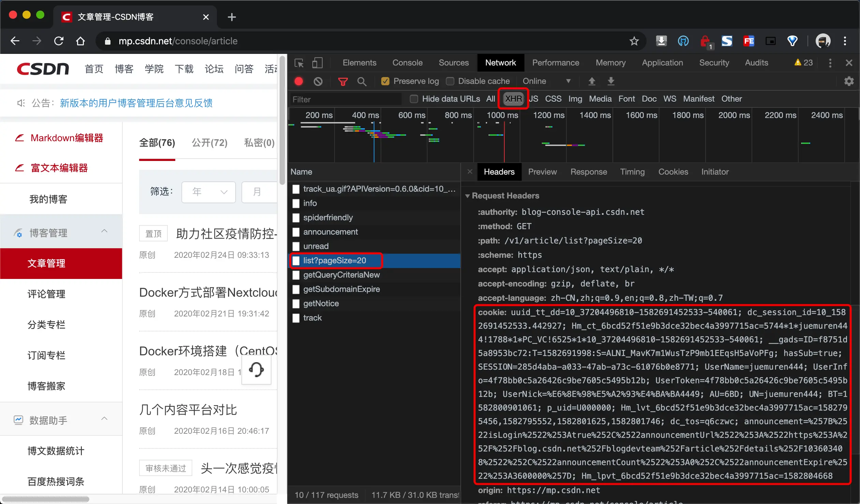Screen dimensions: 860x504
Task: Clear the network request log
Action: [x=318, y=81]
